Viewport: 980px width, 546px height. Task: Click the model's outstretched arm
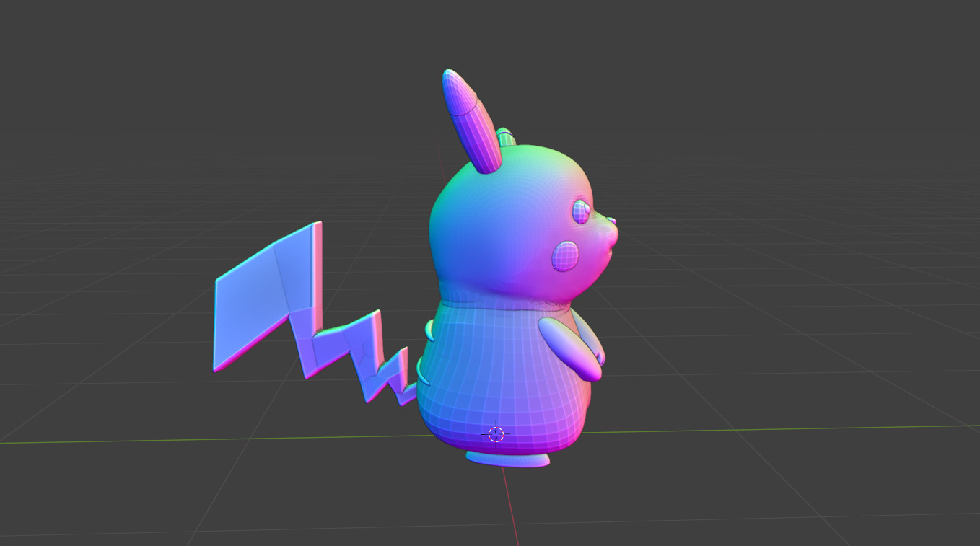(570, 348)
